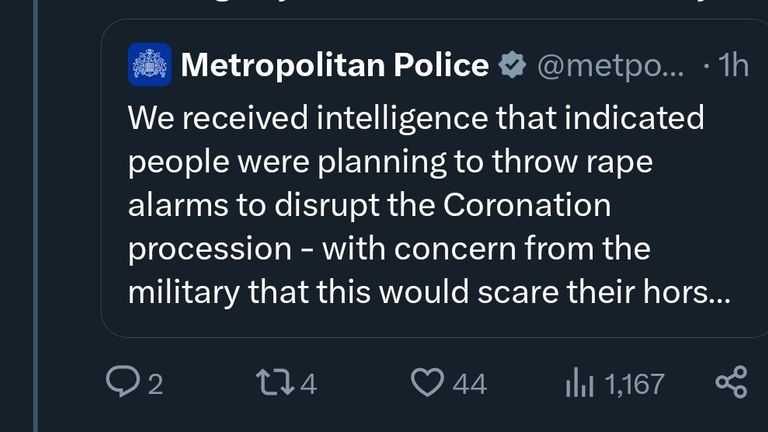This screenshot has height=432, width=768.
Task: Open view analytics bar chart icon
Action: [x=580, y=382]
